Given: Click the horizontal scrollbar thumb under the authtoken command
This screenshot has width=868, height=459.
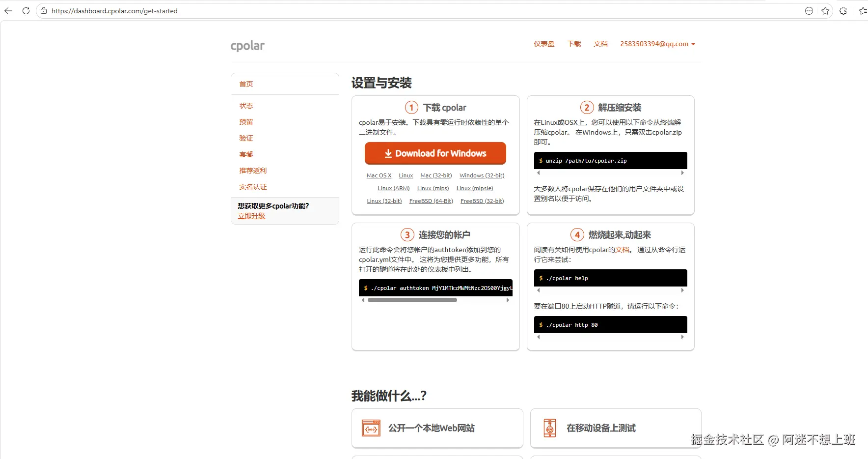Looking at the screenshot, I should click(412, 300).
